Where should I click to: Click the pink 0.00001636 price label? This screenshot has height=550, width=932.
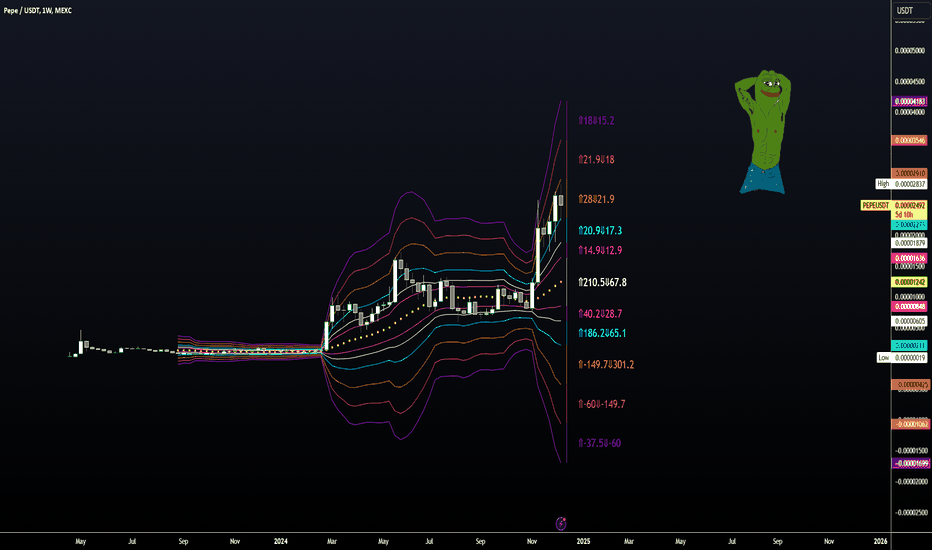point(910,258)
